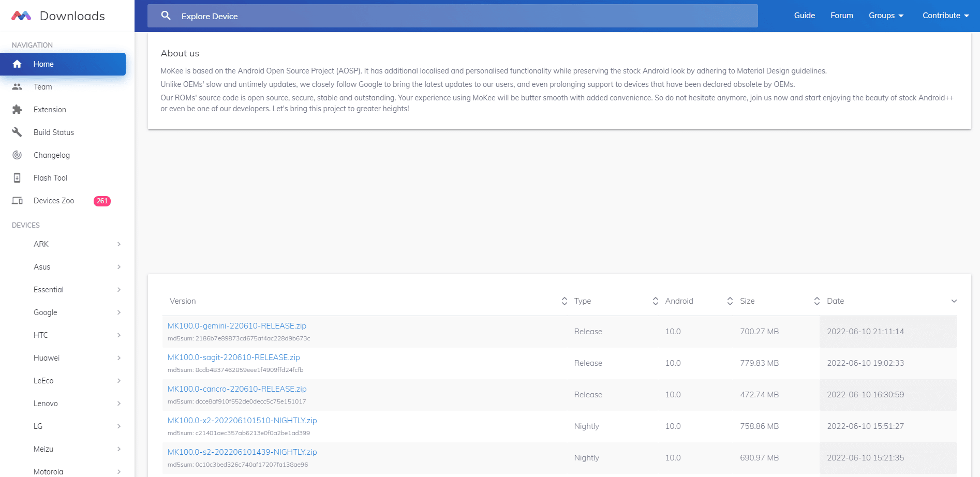The height and width of the screenshot is (477, 980).
Task: Download MK100.0-cancro-220610-RELEASE.zip
Action: coord(237,389)
